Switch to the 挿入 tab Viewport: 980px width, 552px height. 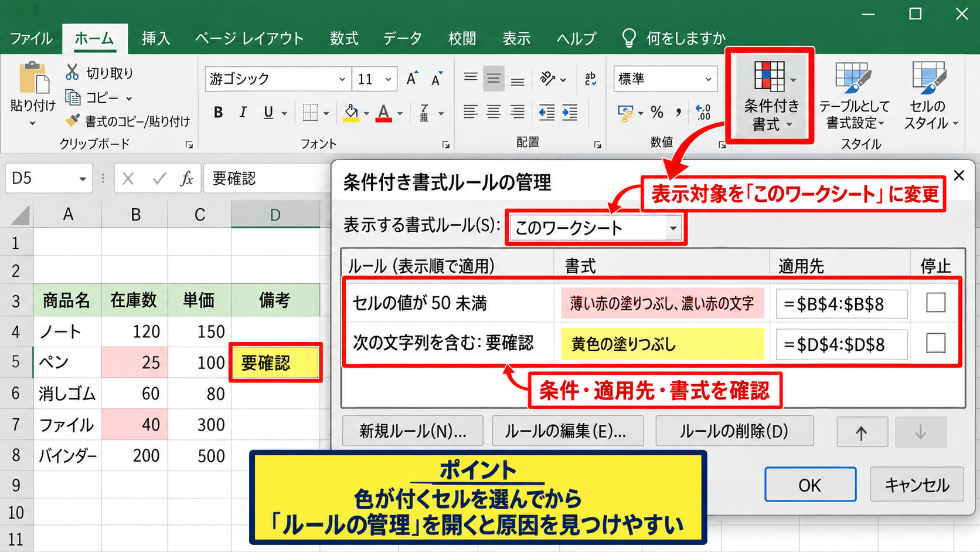tap(156, 39)
